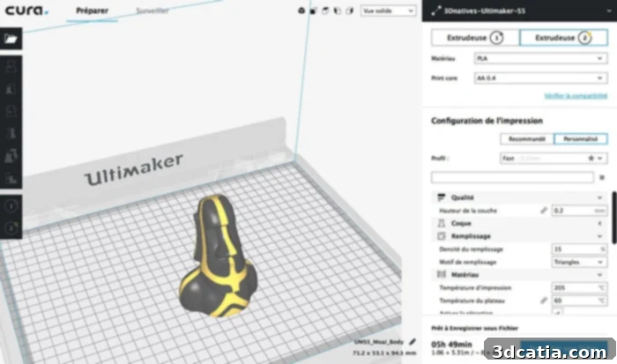This screenshot has height=364, width=617.
Task: Open a file with the folder icon
Action: [x=11, y=39]
